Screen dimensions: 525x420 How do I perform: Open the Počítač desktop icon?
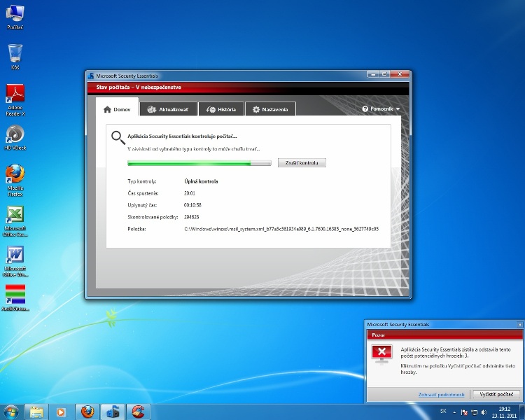tap(15, 17)
